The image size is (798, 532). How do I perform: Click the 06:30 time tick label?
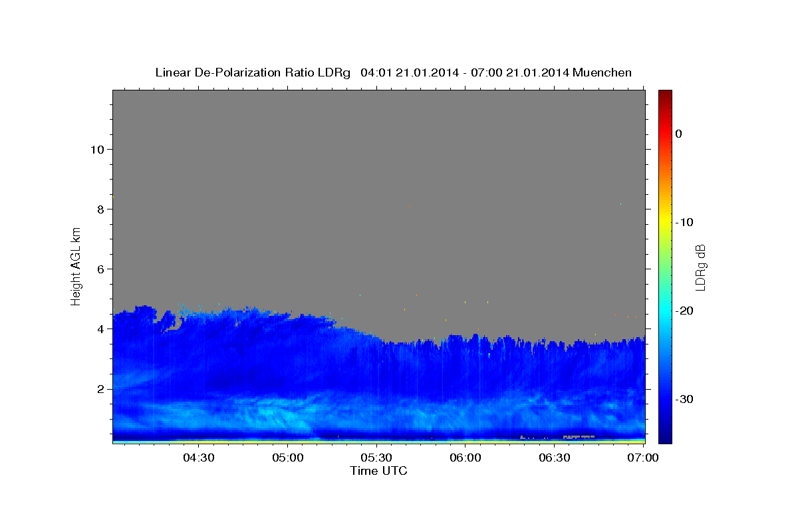555,458
